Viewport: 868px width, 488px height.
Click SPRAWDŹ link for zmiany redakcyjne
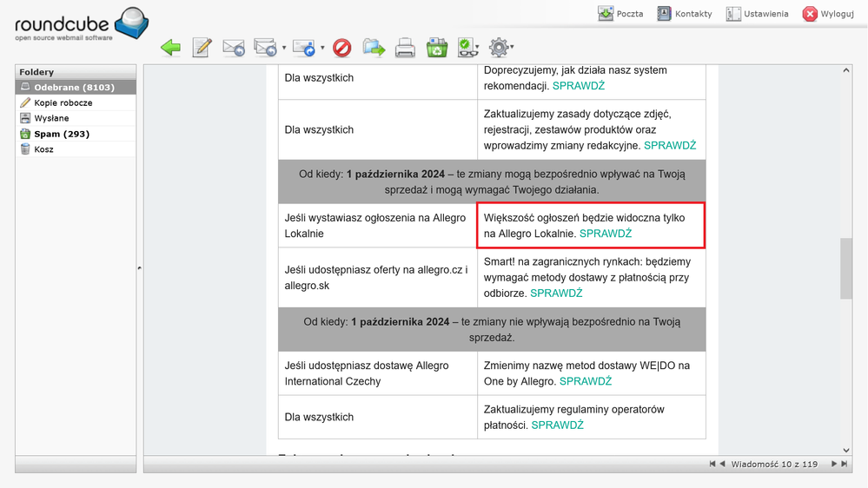point(670,146)
